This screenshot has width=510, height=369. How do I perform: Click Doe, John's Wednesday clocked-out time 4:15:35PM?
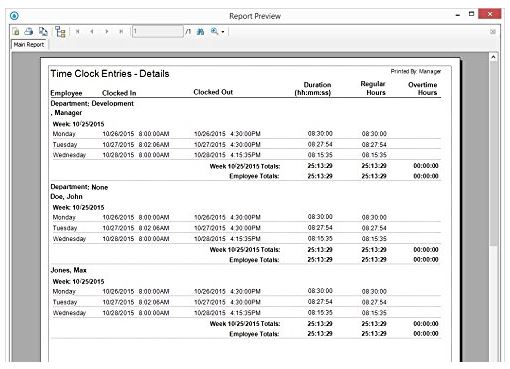[x=245, y=239]
